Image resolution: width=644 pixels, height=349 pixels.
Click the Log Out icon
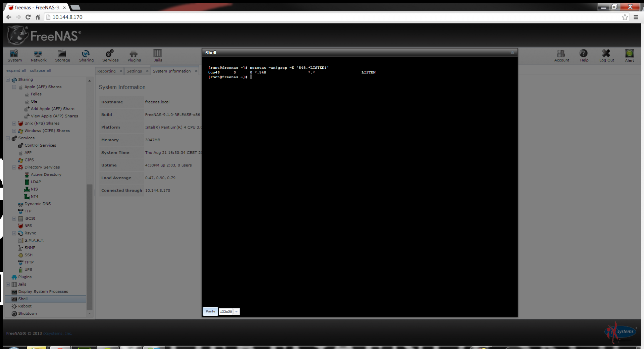tap(606, 56)
